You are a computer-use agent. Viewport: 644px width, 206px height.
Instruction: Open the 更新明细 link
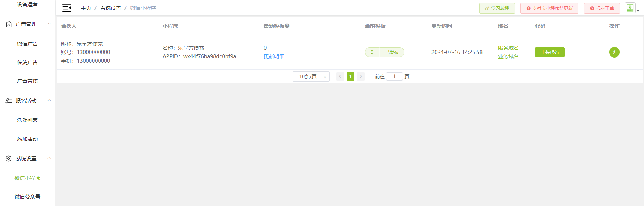(x=274, y=56)
